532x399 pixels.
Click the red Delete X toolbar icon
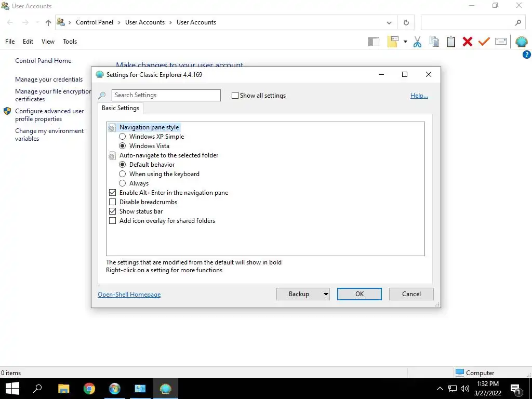tap(467, 42)
